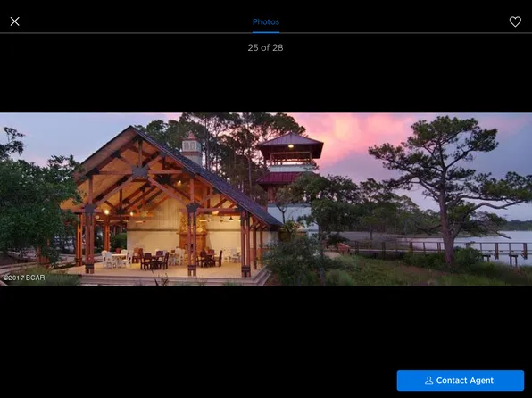532x398 pixels.
Task: Tap the '25 of 28' photo counter
Action: point(265,47)
